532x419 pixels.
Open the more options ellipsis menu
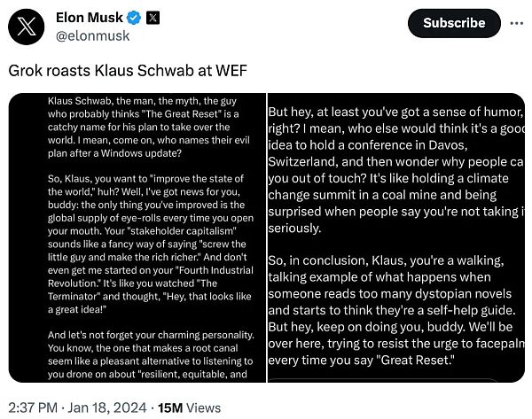[517, 23]
